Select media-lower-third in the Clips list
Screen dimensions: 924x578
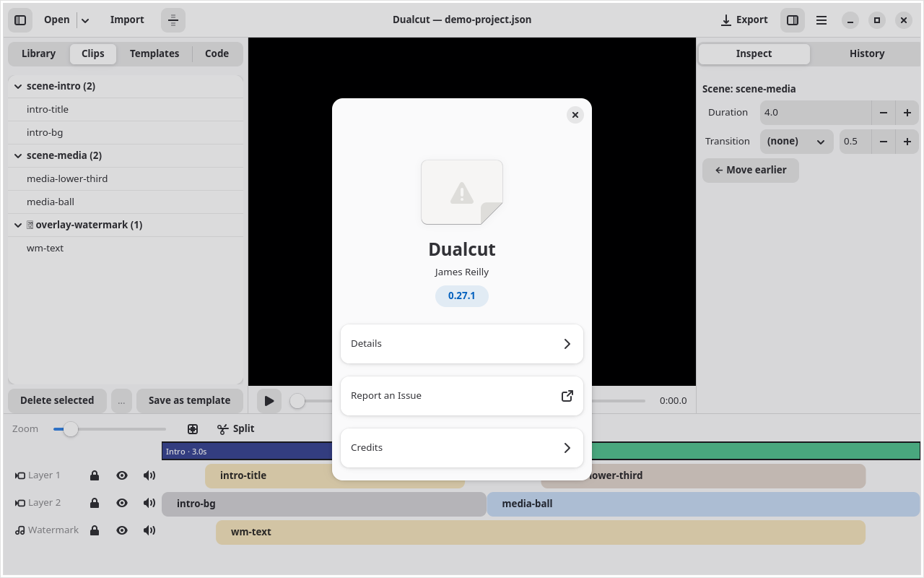[x=126, y=179]
